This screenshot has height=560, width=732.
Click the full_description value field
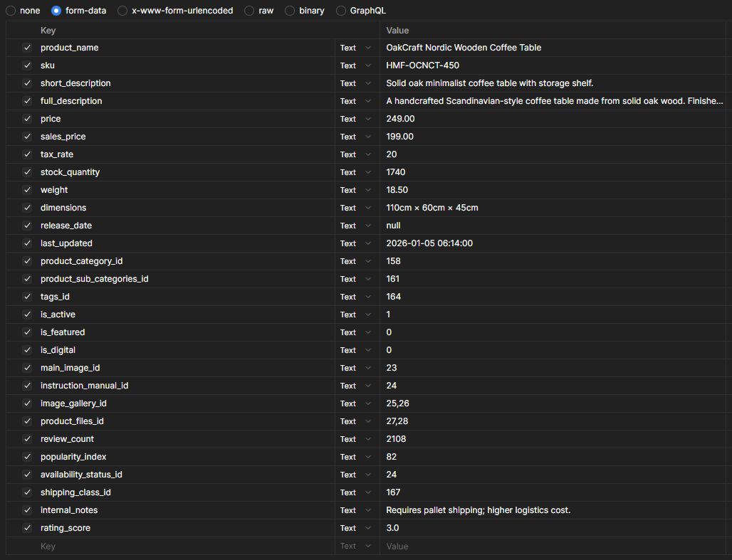coord(554,101)
